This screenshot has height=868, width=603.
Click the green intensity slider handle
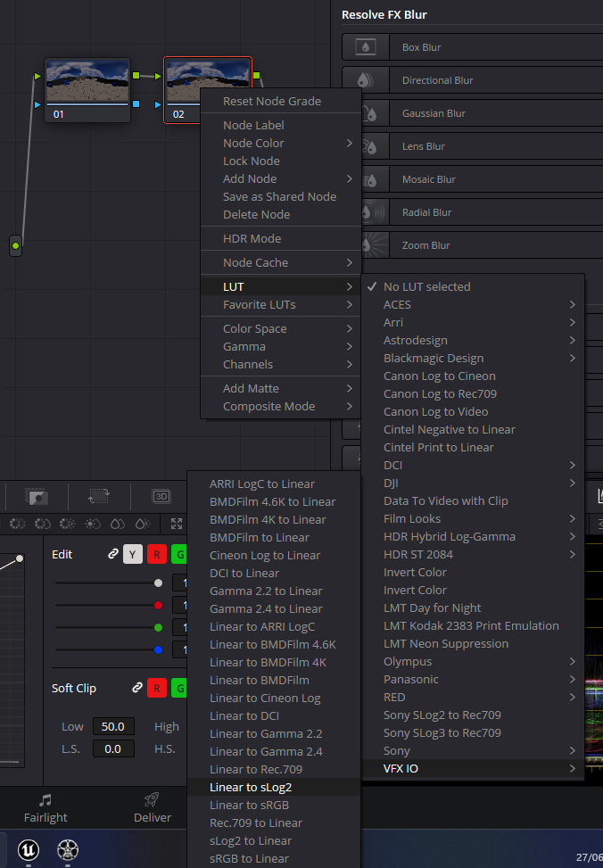pos(159,628)
